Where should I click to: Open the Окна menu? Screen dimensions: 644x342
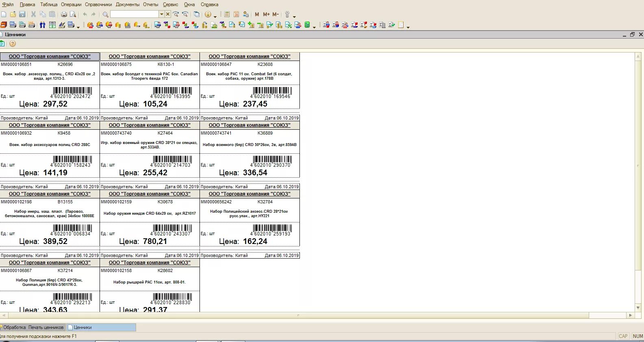coord(189,4)
